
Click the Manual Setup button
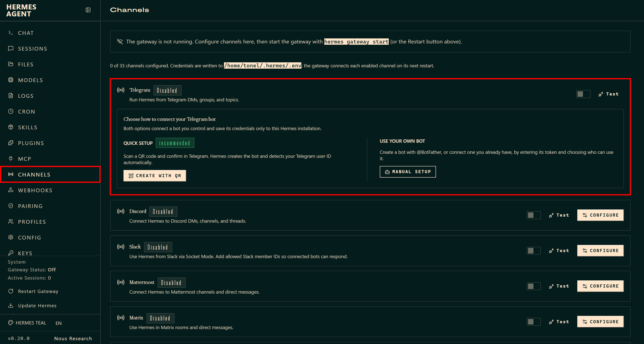coord(408,172)
